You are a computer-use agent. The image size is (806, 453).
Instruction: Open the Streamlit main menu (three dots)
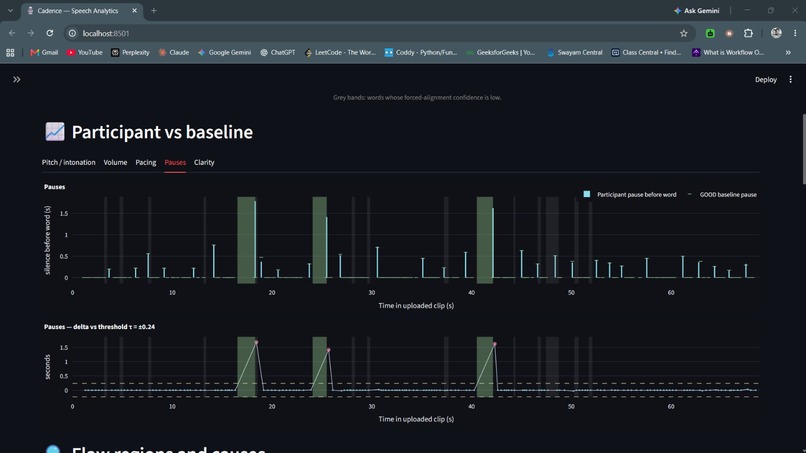[x=791, y=80]
